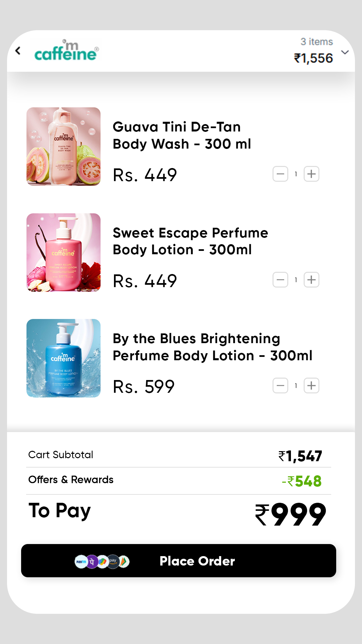This screenshot has width=362, height=644.
Task: Open Sweet Escape pink lotion thumbnail
Action: (x=63, y=253)
